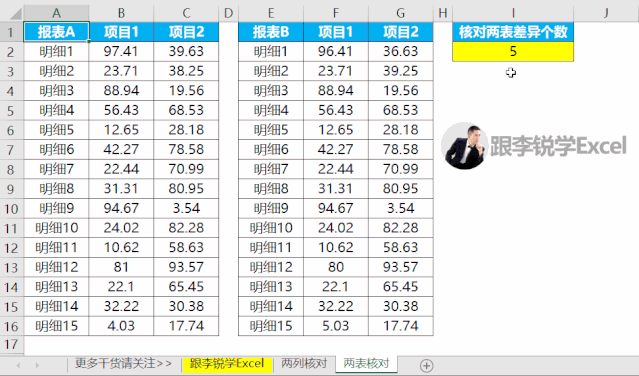Switch to the 跟李锐学Excel sheet tab
Image resolution: width=639 pixels, height=376 pixels.
pos(227,363)
